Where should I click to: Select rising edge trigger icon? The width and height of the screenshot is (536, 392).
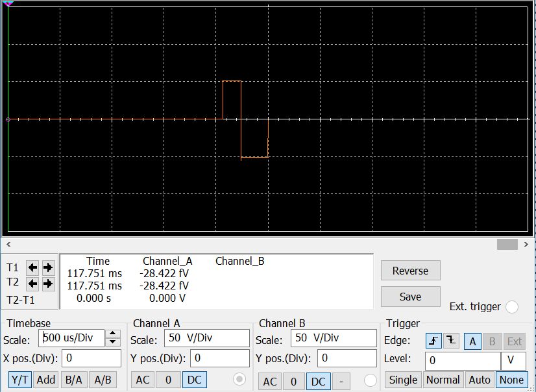tap(433, 341)
